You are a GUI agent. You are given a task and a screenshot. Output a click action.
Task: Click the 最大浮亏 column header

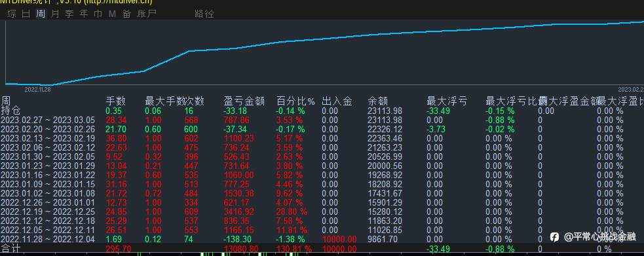(x=447, y=101)
